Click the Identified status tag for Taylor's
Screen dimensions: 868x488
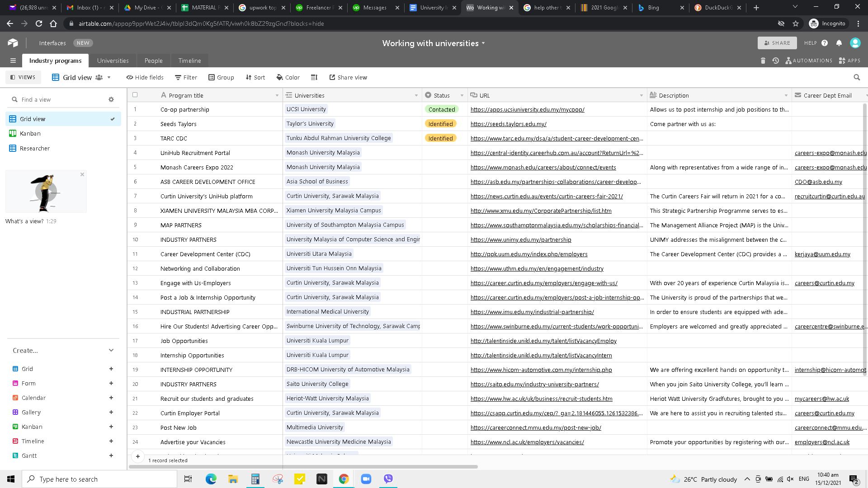tap(440, 124)
